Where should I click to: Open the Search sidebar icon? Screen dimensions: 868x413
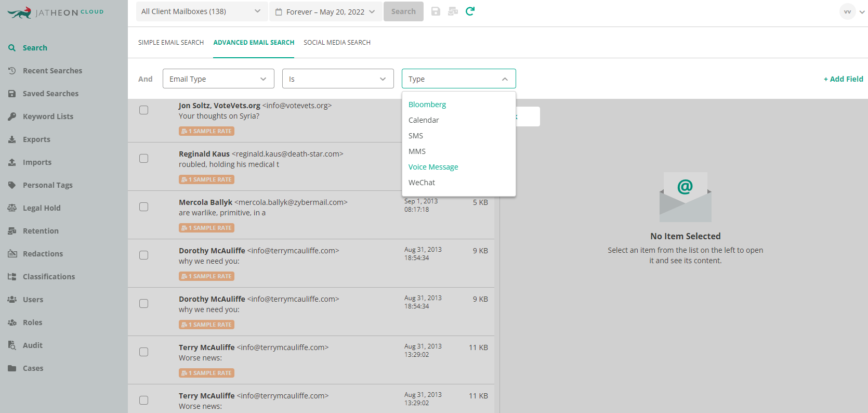12,48
